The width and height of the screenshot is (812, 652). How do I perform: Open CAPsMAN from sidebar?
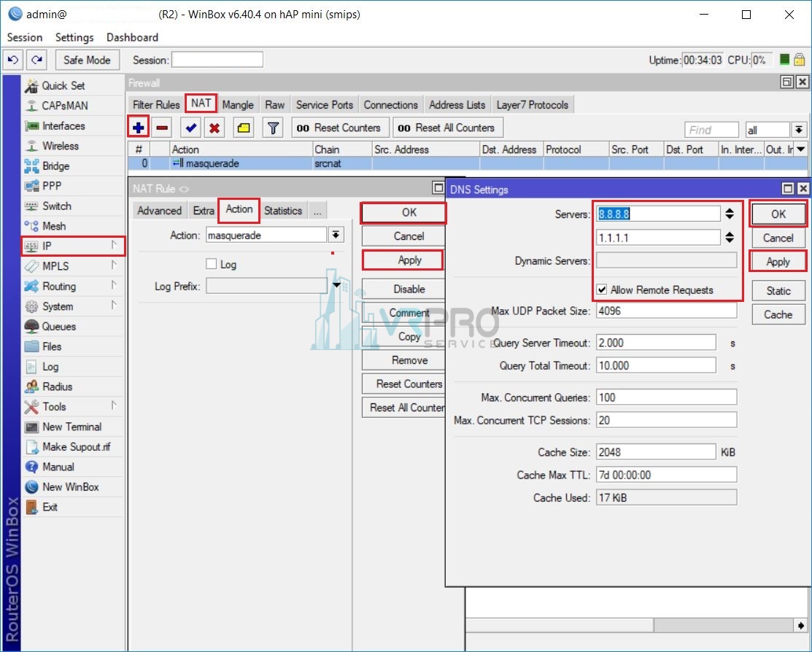(73, 106)
